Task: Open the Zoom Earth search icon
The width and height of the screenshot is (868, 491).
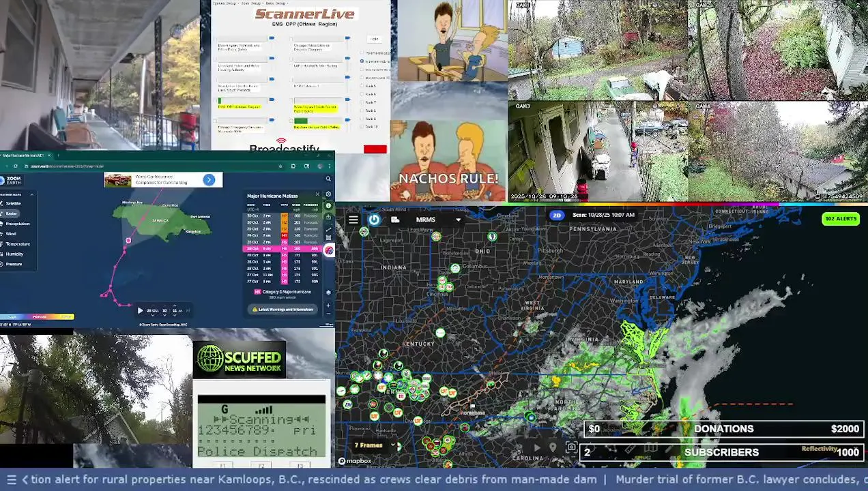Action: tap(328, 179)
